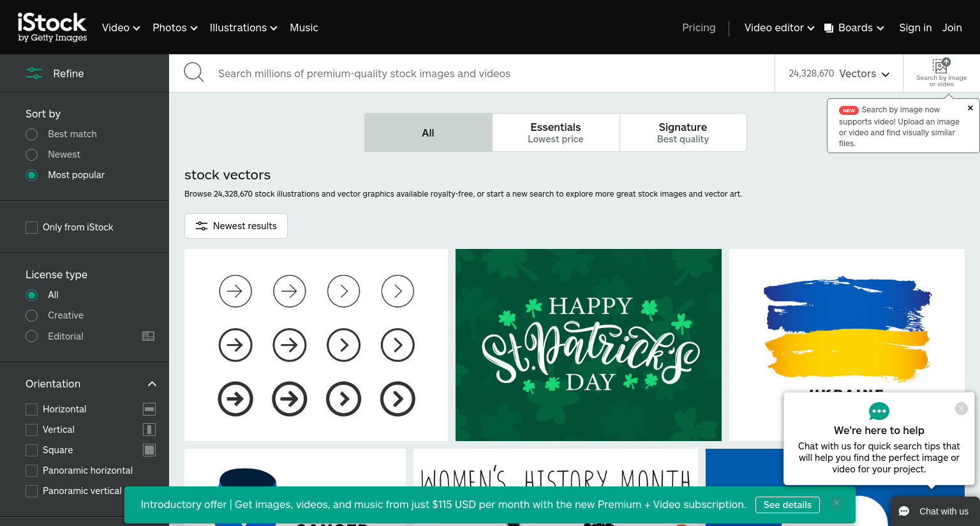Click the See details offer button
980x526 pixels.
(787, 504)
